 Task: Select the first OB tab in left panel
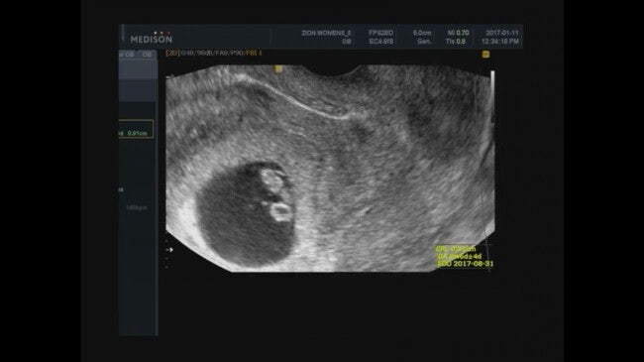coord(128,55)
